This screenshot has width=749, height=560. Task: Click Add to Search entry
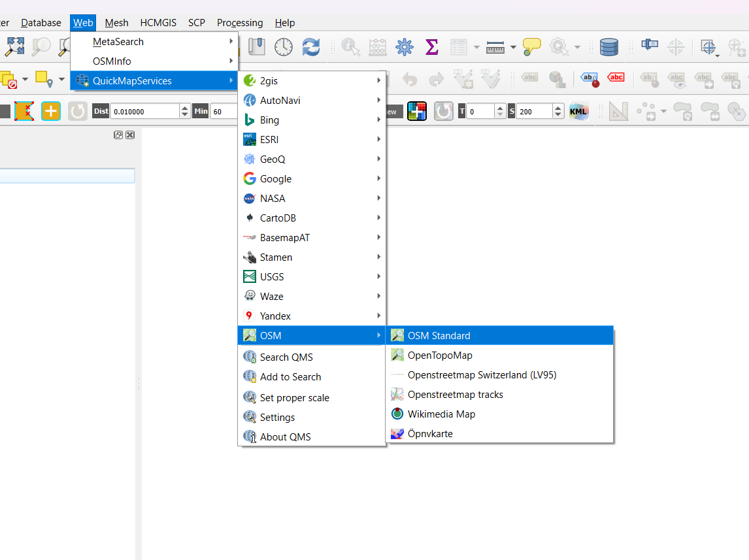pyautogui.click(x=312, y=376)
